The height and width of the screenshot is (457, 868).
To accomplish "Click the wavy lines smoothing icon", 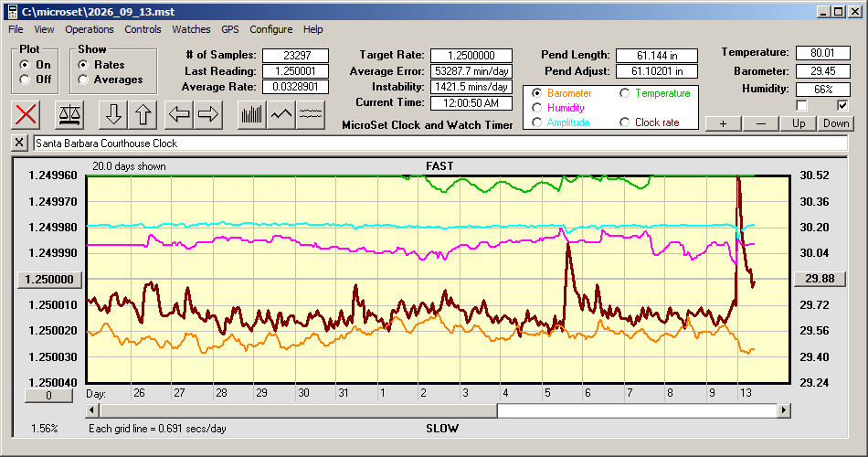I will pyautogui.click(x=310, y=114).
